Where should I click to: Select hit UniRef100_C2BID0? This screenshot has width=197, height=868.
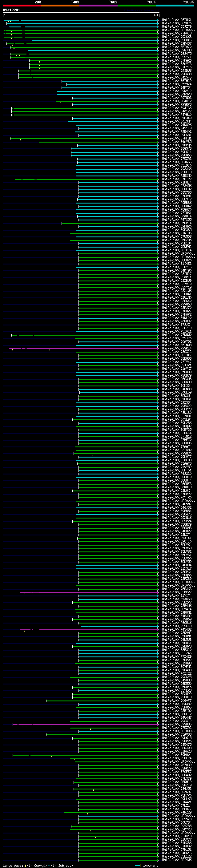pos(177,711)
